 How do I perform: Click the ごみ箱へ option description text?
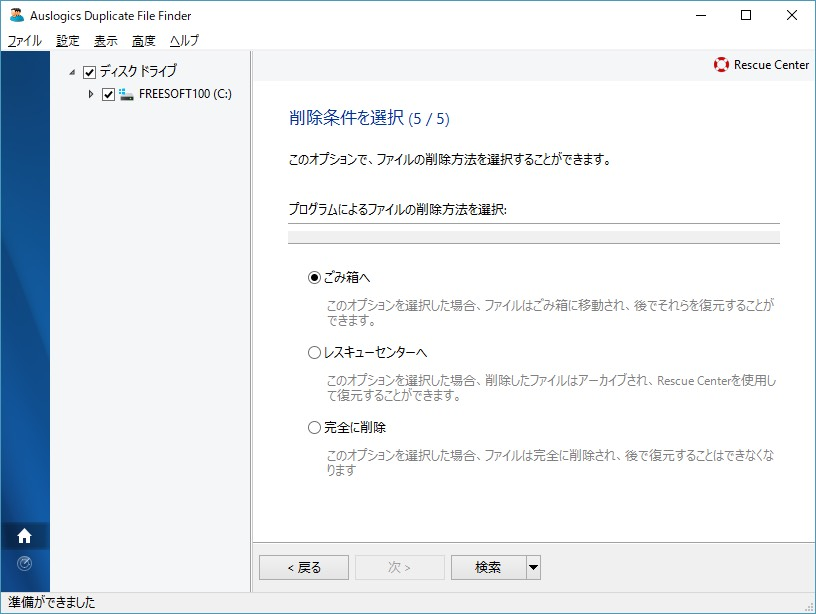pos(550,312)
